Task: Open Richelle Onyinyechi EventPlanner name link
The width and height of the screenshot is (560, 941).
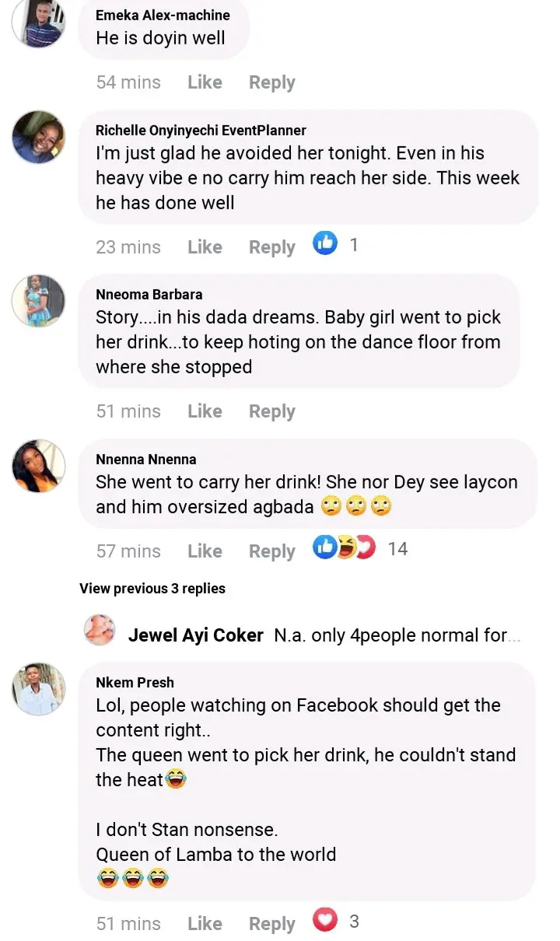Action: coord(201,130)
